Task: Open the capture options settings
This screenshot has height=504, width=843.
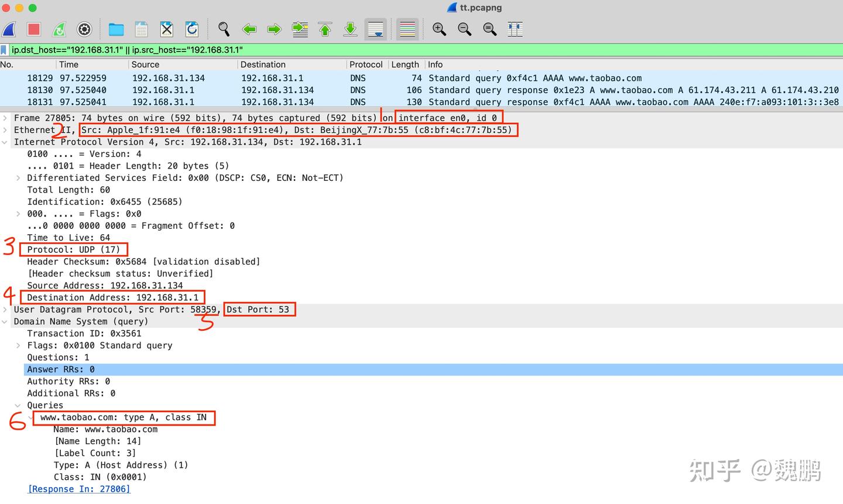Action: click(84, 29)
